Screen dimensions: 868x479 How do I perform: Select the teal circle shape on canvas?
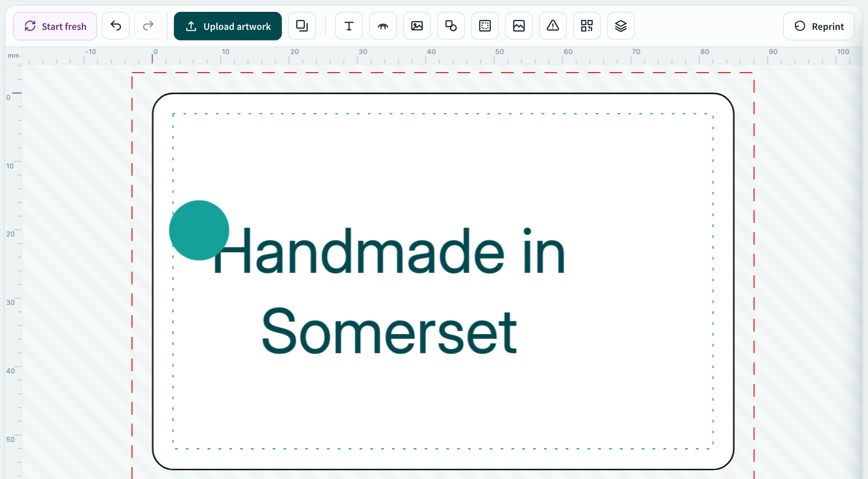point(199,230)
